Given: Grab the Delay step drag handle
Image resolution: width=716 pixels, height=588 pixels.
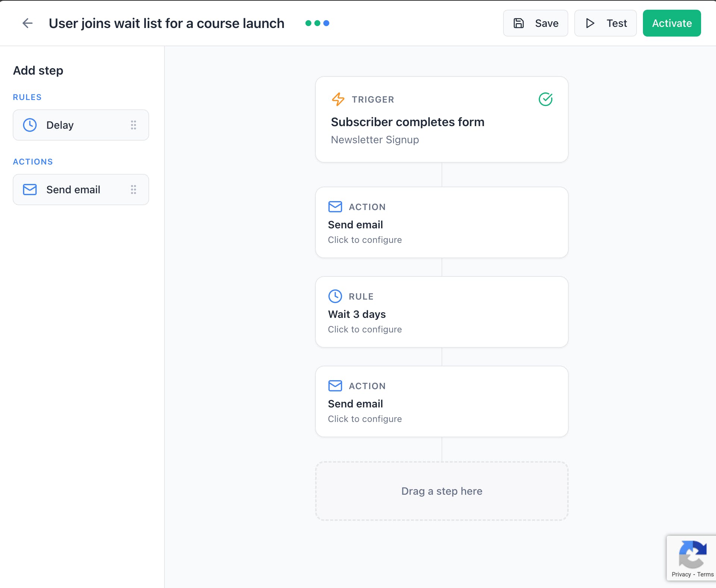Looking at the screenshot, I should [x=134, y=125].
